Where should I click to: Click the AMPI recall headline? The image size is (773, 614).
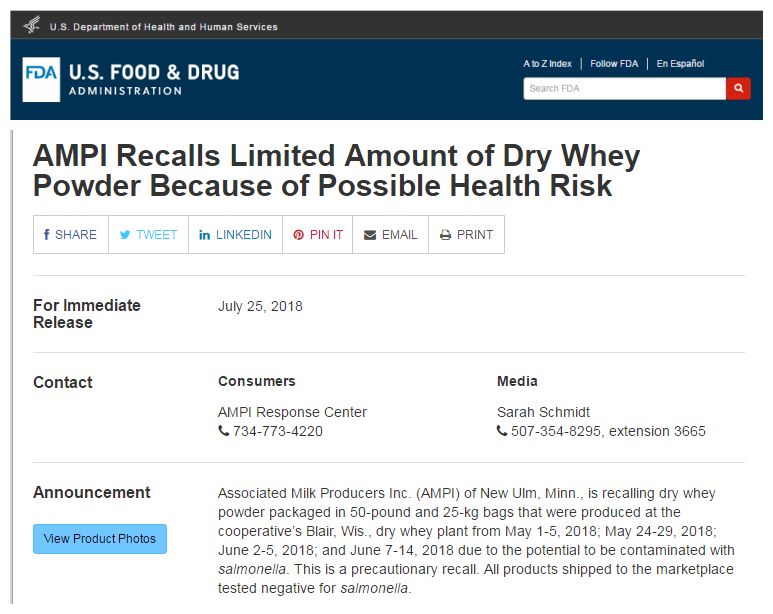(336, 171)
